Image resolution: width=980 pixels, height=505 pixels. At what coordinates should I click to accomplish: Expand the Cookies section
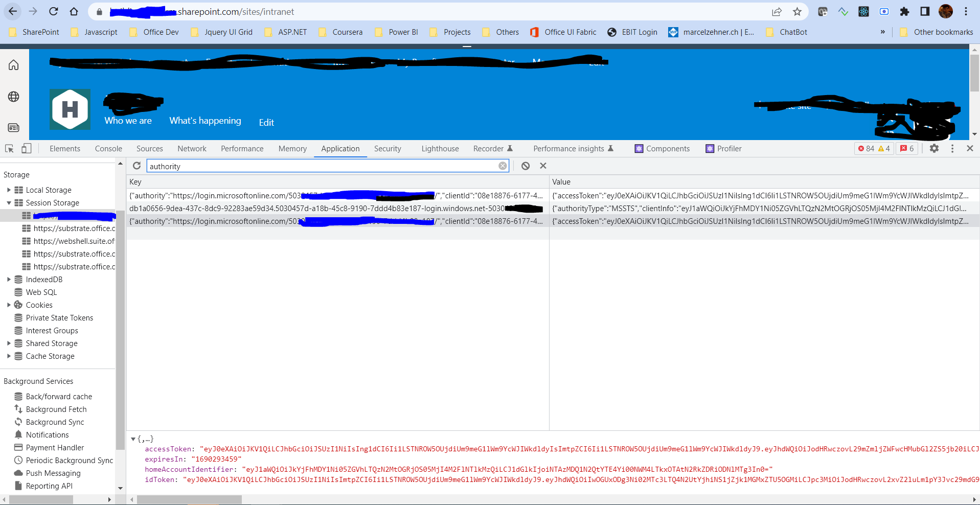(x=9, y=305)
